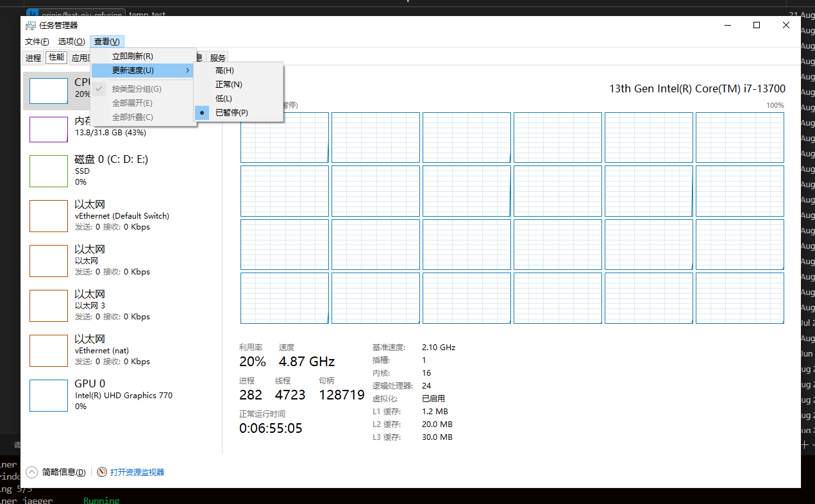The image size is (815, 504).
Task: Click the thread count 4723
Action: click(x=290, y=395)
